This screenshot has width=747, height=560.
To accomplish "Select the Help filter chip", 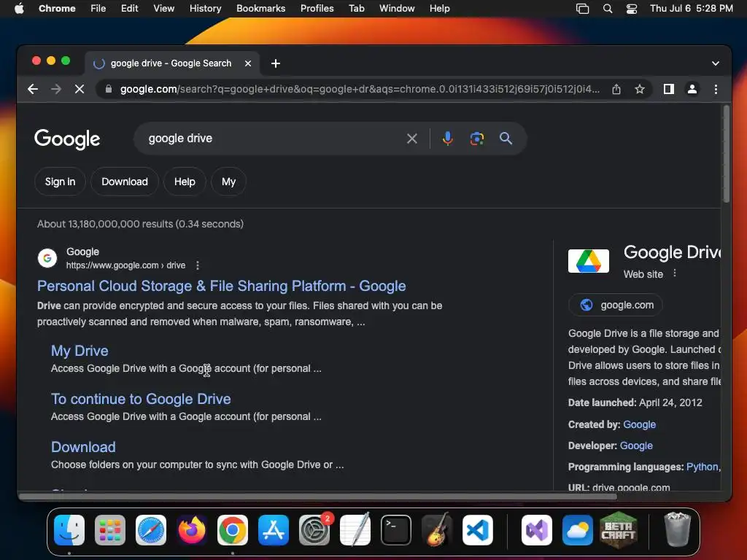I will 185,182.
